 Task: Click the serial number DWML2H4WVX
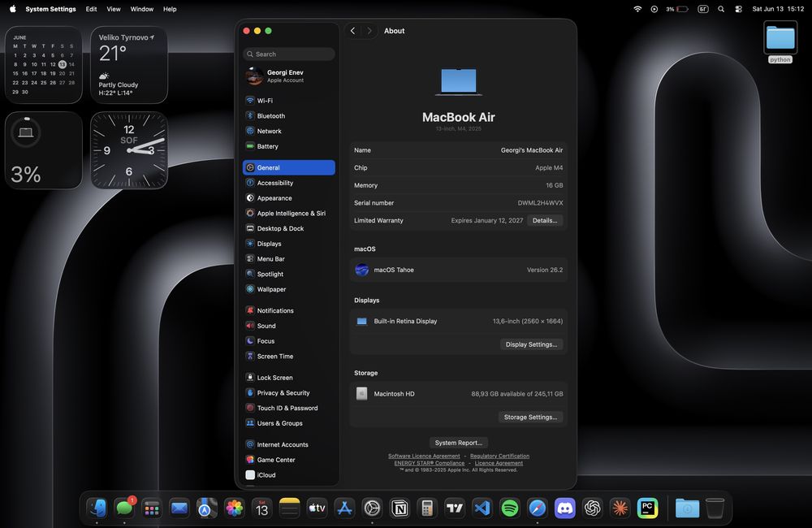coord(540,203)
